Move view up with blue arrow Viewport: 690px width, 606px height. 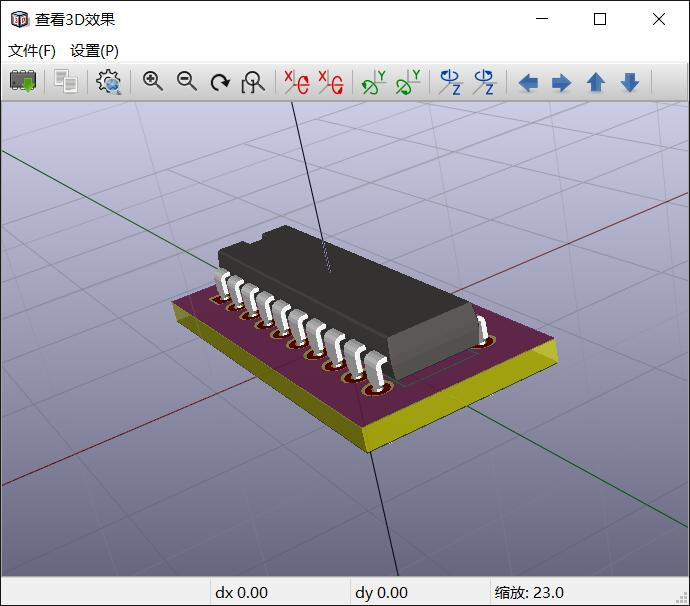[x=596, y=83]
